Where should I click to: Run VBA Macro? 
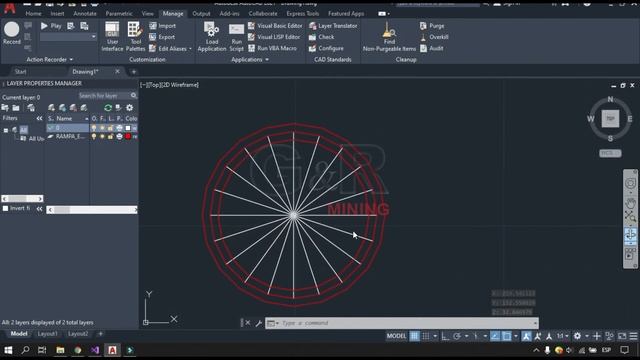[x=273, y=48]
